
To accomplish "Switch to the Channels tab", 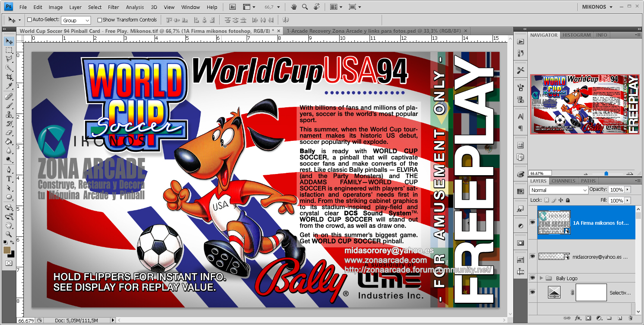I will pos(563,181).
